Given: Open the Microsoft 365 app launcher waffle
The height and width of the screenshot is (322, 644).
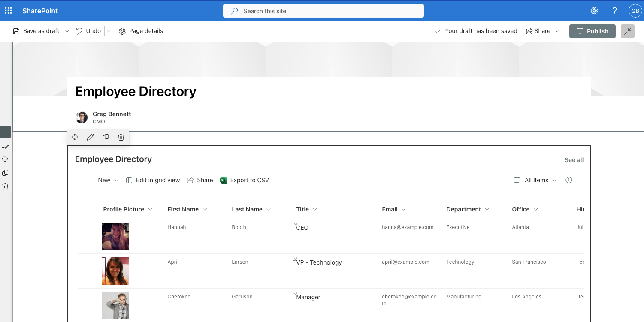Looking at the screenshot, I should click(8, 10).
